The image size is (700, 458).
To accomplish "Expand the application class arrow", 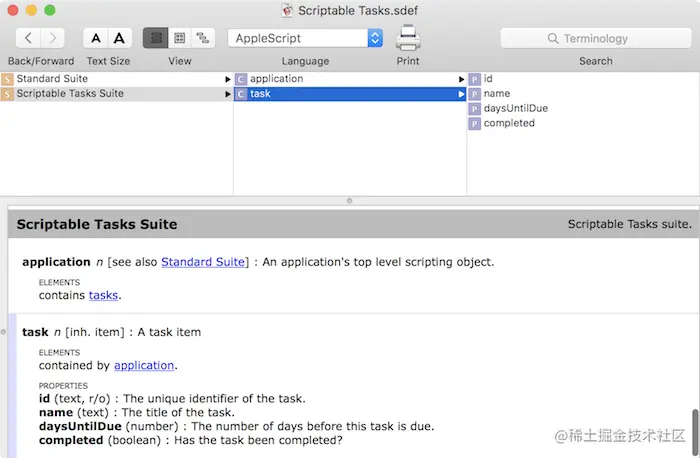I will [x=461, y=79].
